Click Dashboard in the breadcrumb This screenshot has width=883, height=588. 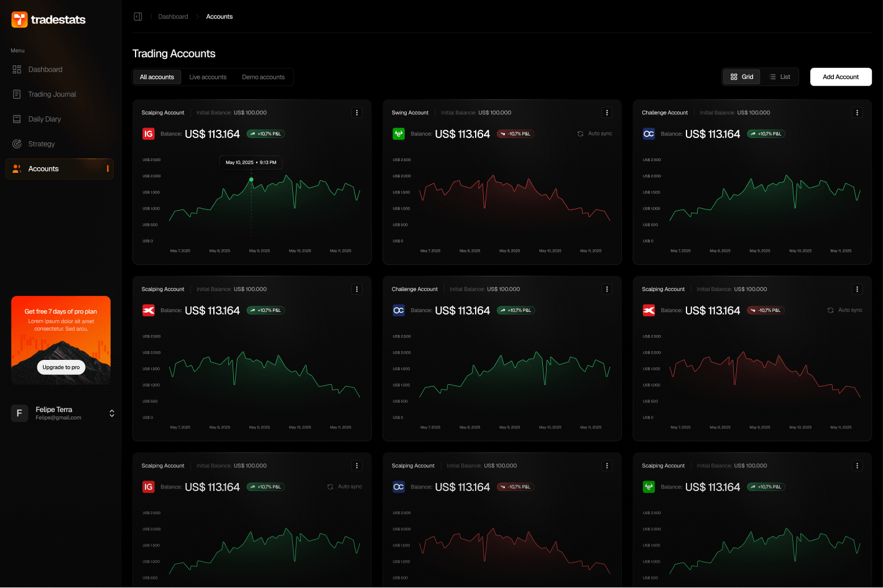pyautogui.click(x=173, y=17)
